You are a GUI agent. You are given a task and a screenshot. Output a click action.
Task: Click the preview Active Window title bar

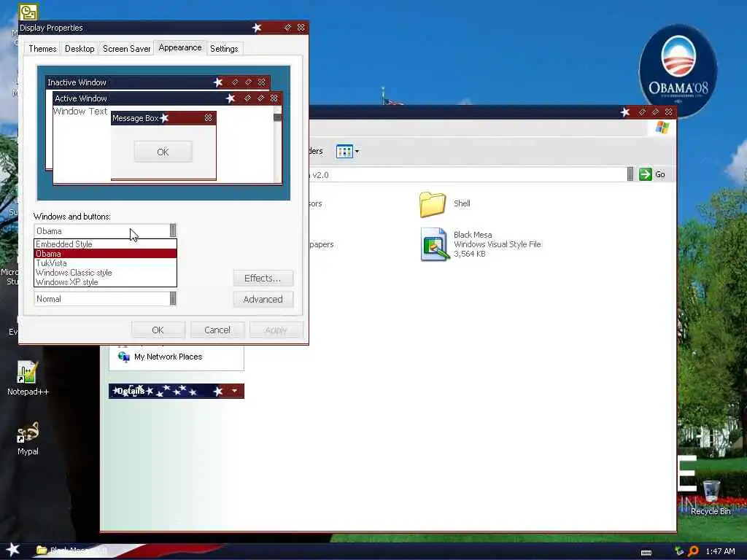168,98
